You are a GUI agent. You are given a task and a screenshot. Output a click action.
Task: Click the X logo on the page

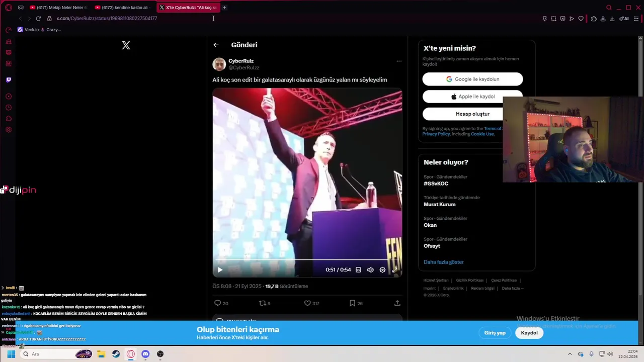pos(126,45)
